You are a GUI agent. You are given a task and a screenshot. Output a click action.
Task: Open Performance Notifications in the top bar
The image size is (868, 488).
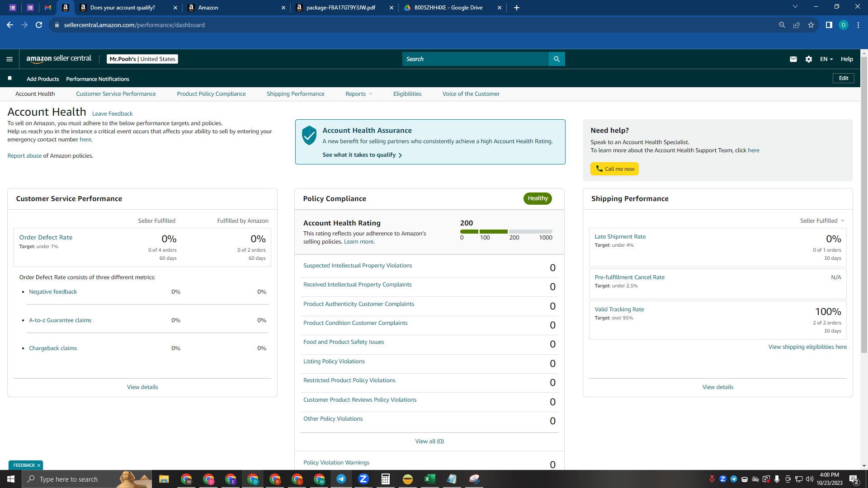[x=98, y=79]
